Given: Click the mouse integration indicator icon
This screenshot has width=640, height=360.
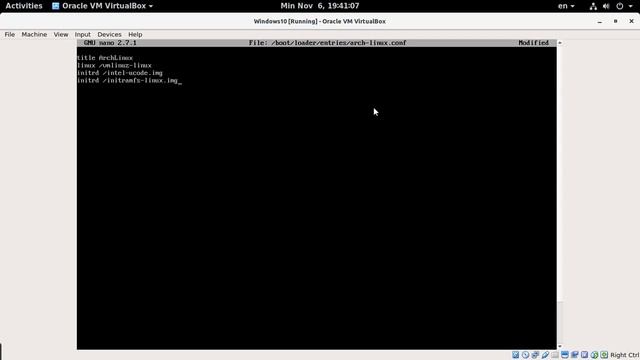Looking at the screenshot, I should coord(594,355).
